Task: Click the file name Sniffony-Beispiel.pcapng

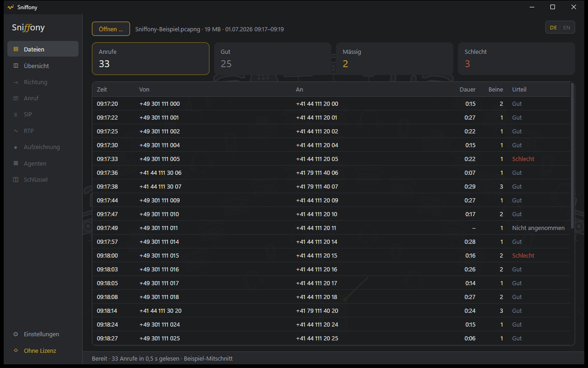Action: point(168,29)
